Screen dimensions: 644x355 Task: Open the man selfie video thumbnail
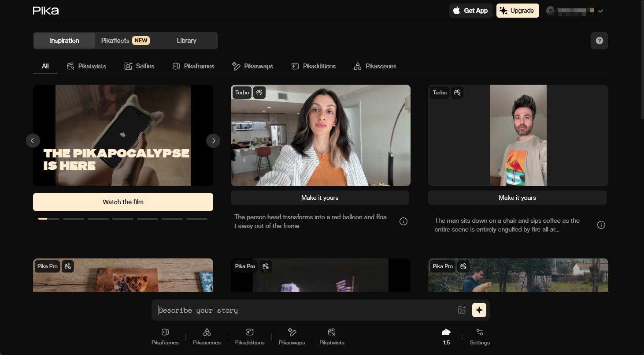[x=518, y=135]
